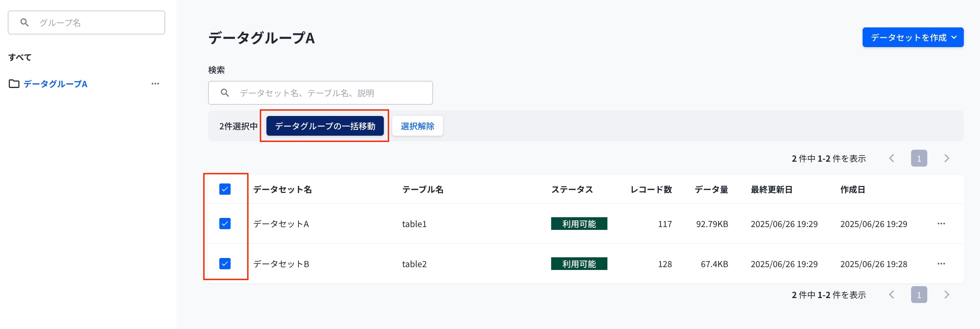Open row menu for データセットB
This screenshot has height=329, width=980.
[941, 264]
